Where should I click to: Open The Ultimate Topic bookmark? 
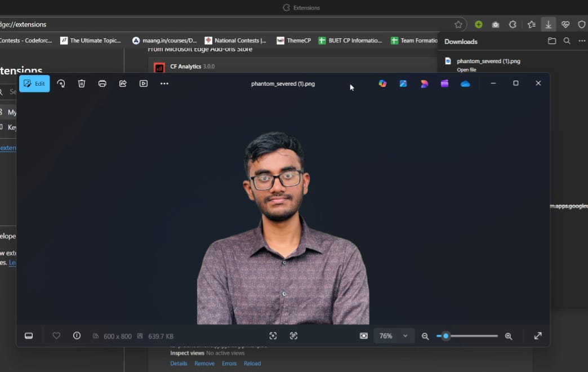[91, 41]
